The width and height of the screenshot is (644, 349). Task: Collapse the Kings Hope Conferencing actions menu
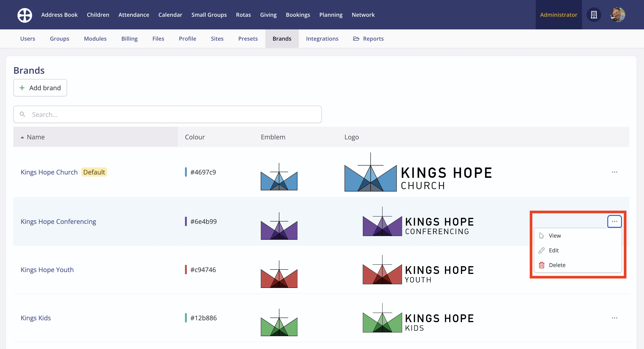click(614, 221)
